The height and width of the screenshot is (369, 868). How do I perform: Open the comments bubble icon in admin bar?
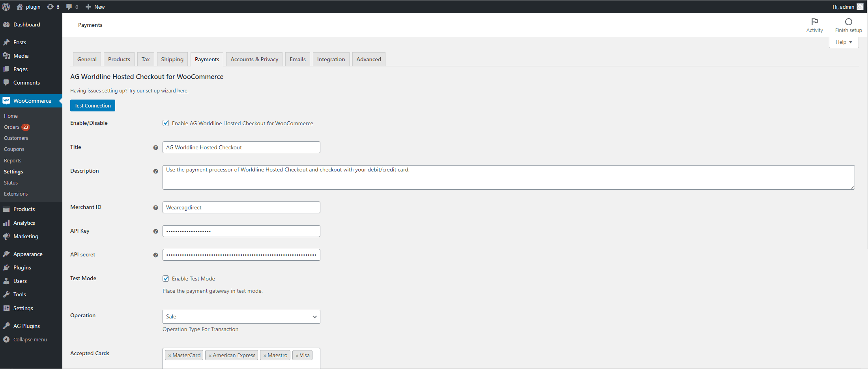pyautogui.click(x=69, y=7)
